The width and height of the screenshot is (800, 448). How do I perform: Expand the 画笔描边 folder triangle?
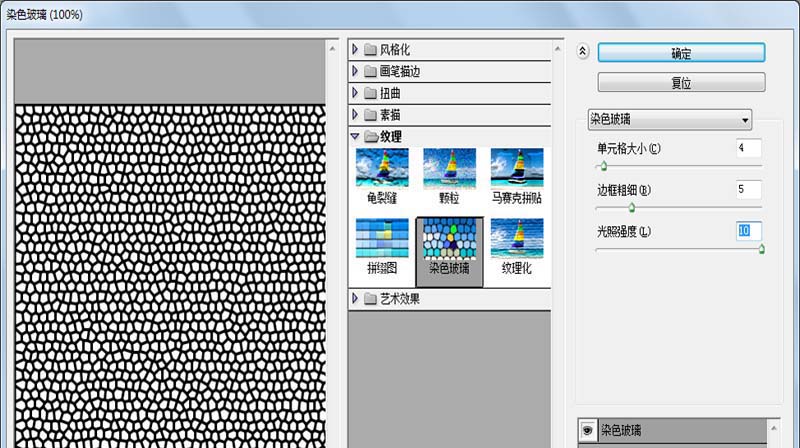tap(355, 71)
